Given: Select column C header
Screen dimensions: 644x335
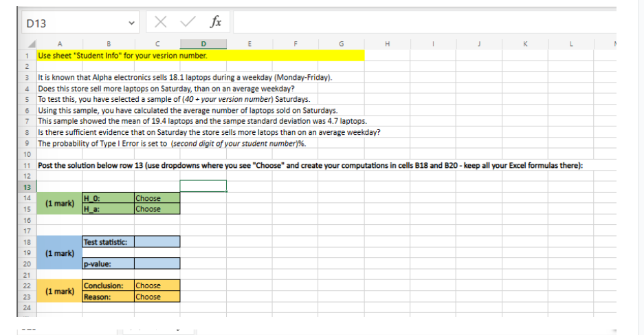Looking at the screenshot, I should coord(157,44).
